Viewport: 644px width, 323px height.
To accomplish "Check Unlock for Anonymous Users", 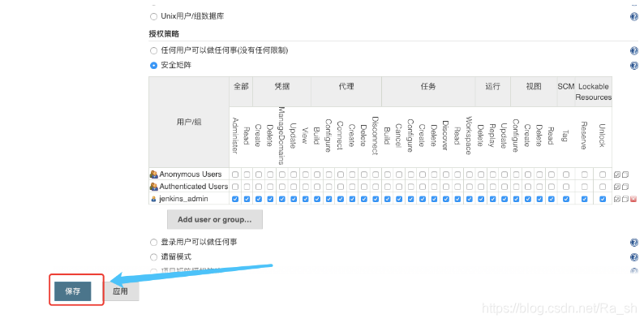I will click(603, 174).
